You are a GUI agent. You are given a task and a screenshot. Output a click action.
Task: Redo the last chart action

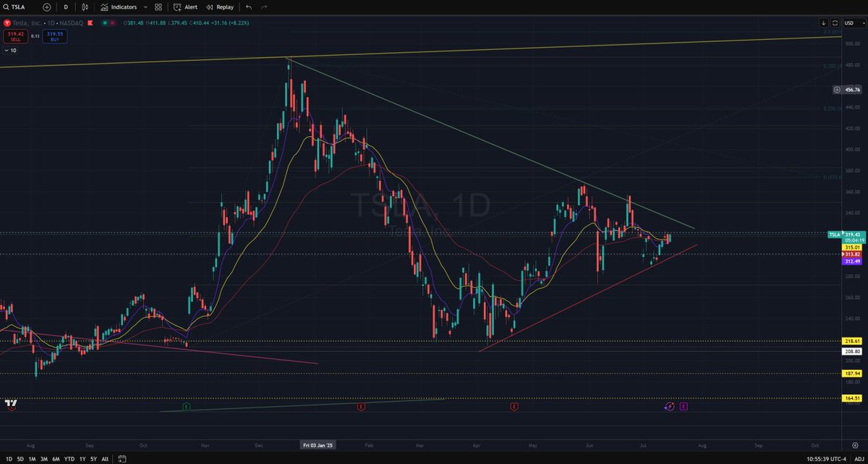pos(265,7)
